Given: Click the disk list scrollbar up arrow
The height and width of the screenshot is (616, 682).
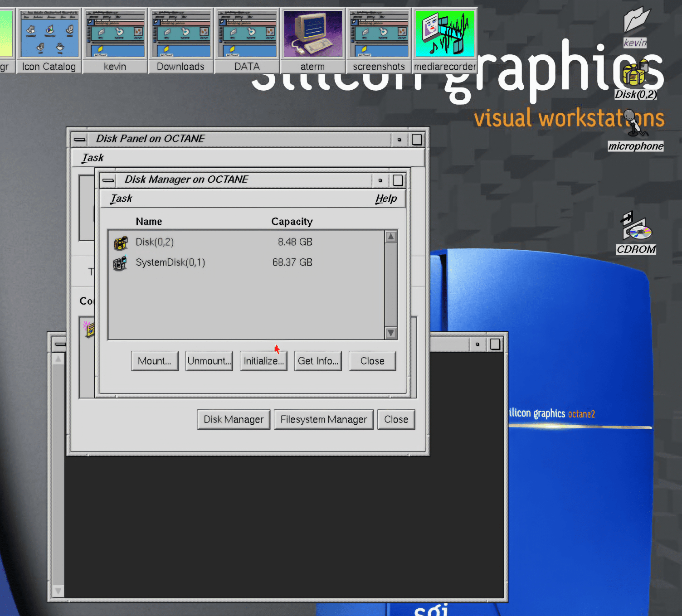Looking at the screenshot, I should click(x=391, y=237).
